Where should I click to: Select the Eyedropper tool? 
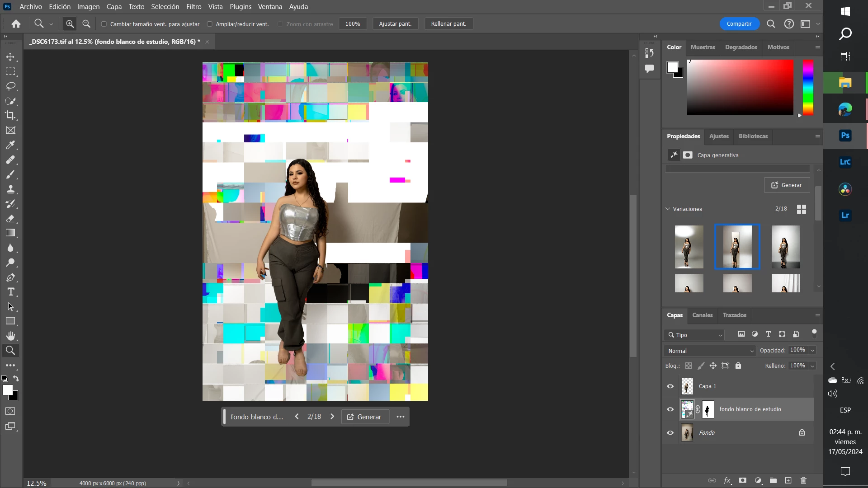(x=10, y=145)
